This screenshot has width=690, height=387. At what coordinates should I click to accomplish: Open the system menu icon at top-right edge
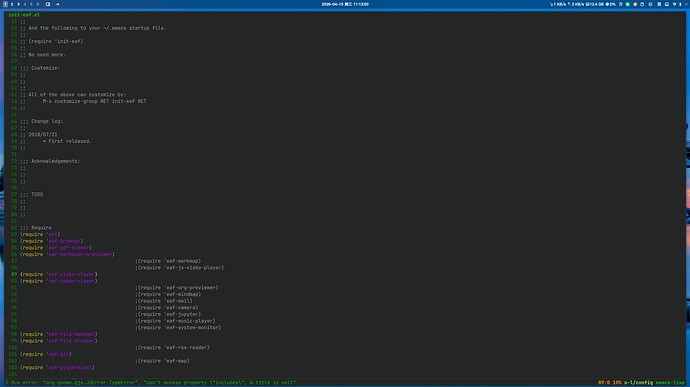click(686, 4)
